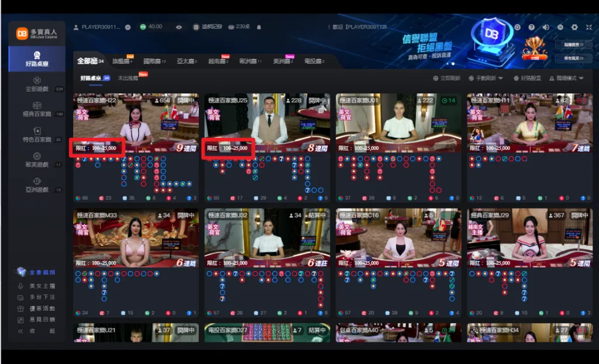
Task: Open table 極速百家樂H11 video
Action: coord(530,123)
